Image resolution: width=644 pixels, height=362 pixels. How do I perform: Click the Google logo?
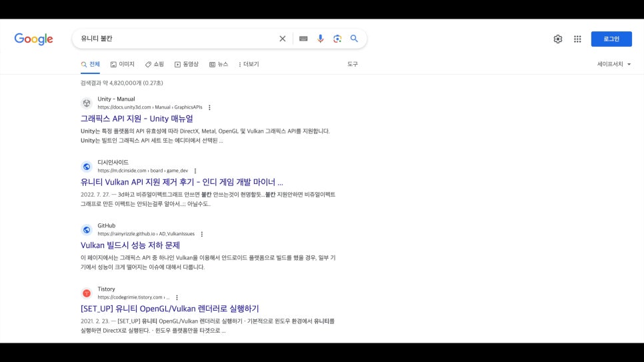(34, 39)
